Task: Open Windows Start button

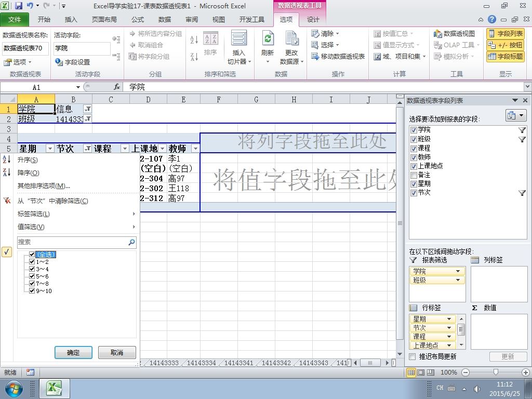Action: (x=14, y=389)
